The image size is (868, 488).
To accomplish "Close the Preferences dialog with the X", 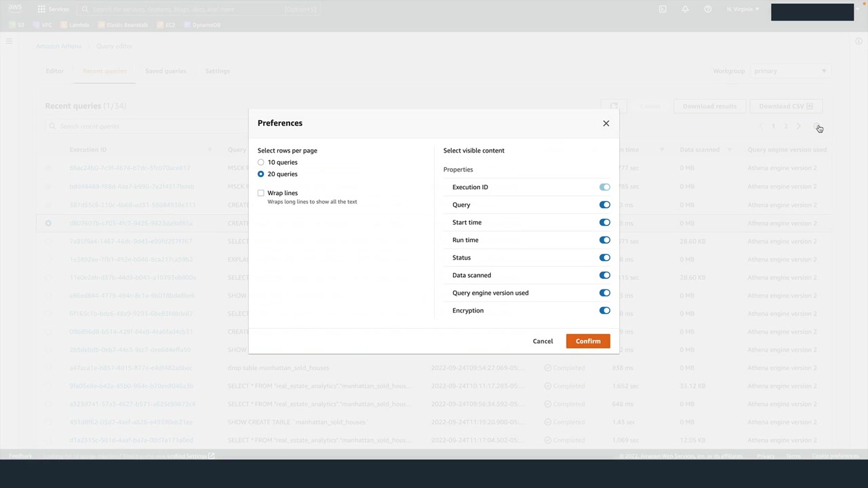I will click(606, 123).
